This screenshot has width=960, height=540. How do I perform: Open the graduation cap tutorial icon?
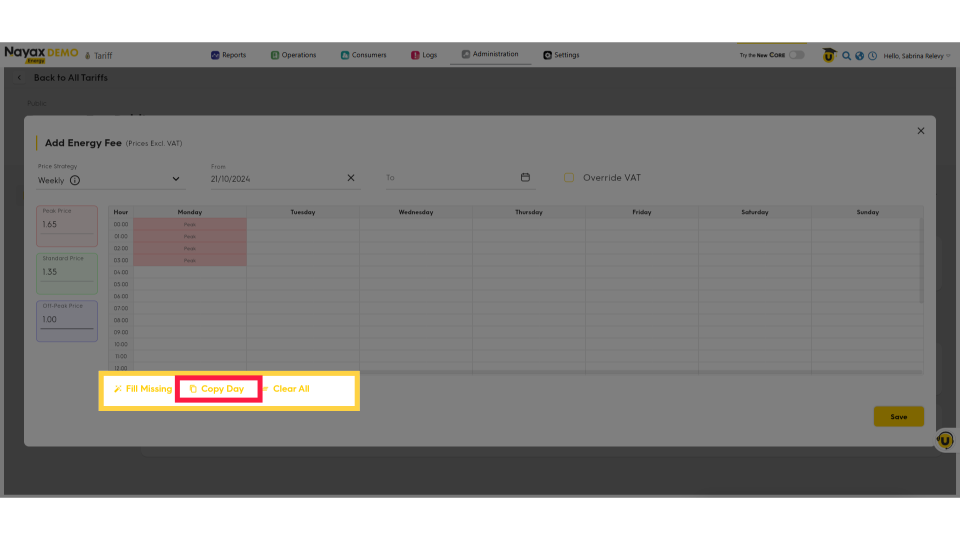click(x=828, y=56)
